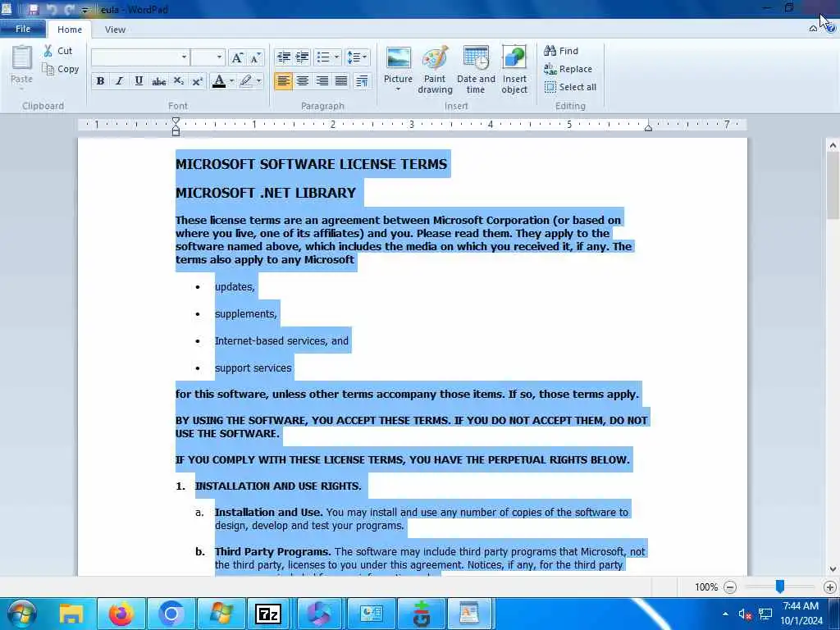
Task: Expand the Picture dropdown arrow
Action: click(x=398, y=89)
